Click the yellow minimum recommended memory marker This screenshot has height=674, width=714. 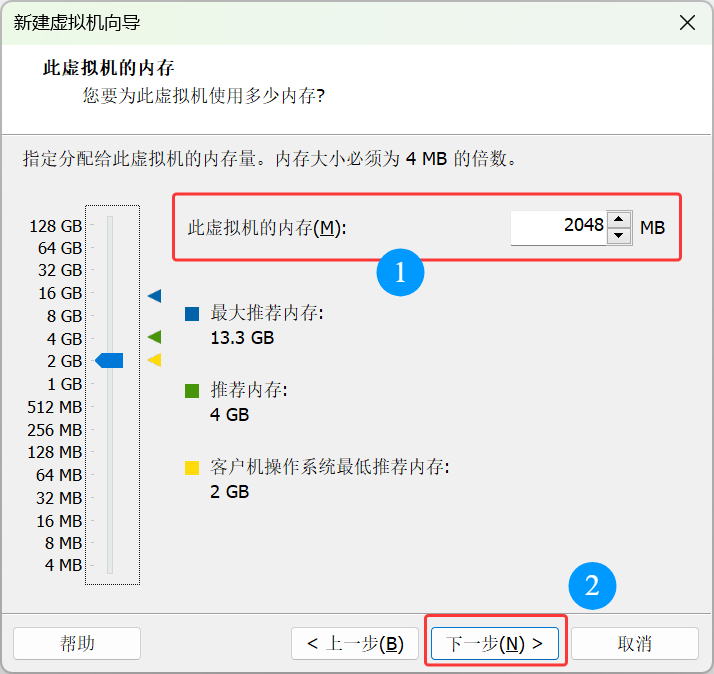pyautogui.click(x=155, y=360)
